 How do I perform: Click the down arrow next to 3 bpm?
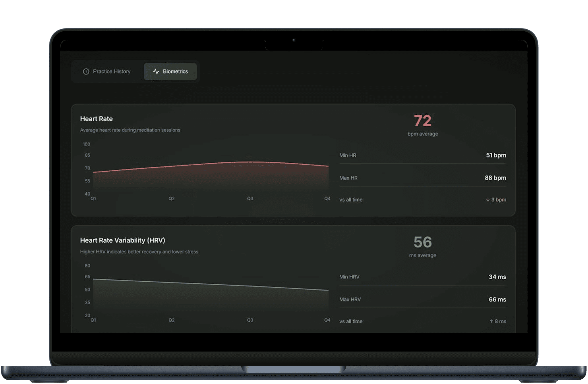[x=487, y=199]
